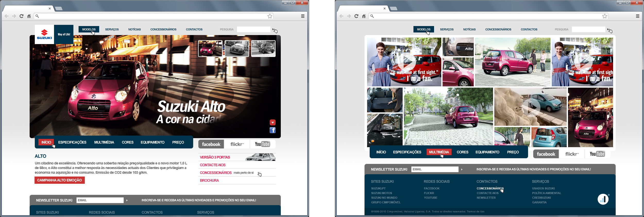The width and height of the screenshot is (644, 217).
Task: Click the round blue bar-chart icon in footer
Action: [603, 199]
